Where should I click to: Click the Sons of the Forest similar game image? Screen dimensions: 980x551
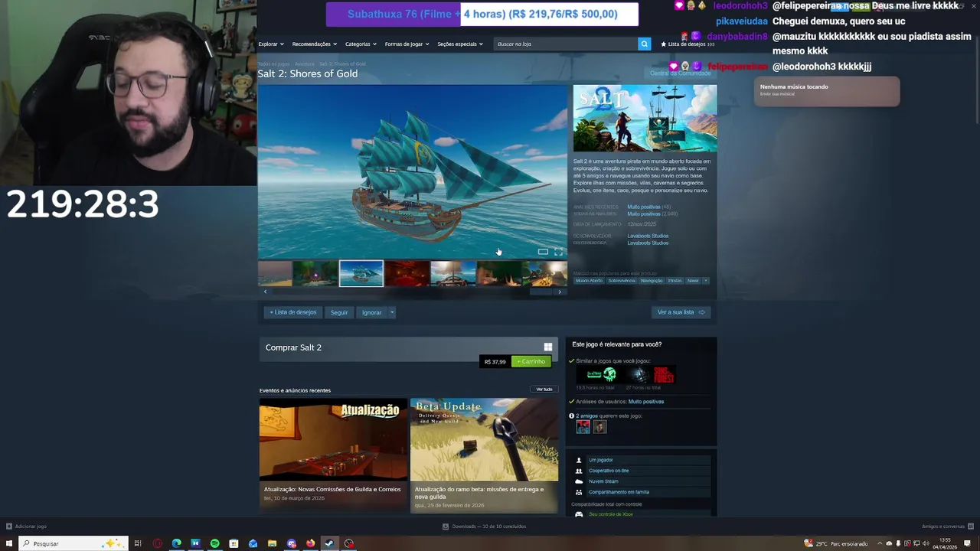(x=651, y=374)
